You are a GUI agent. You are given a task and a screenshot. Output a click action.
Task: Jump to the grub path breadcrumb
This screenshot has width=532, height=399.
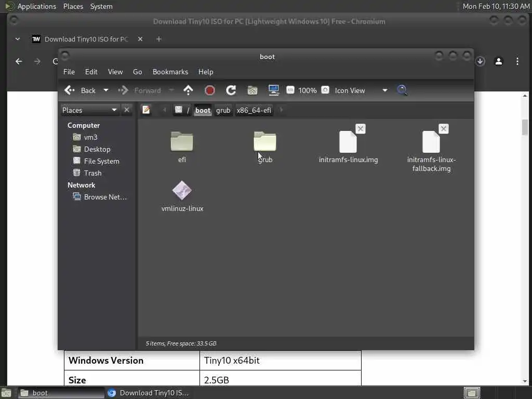tap(223, 110)
